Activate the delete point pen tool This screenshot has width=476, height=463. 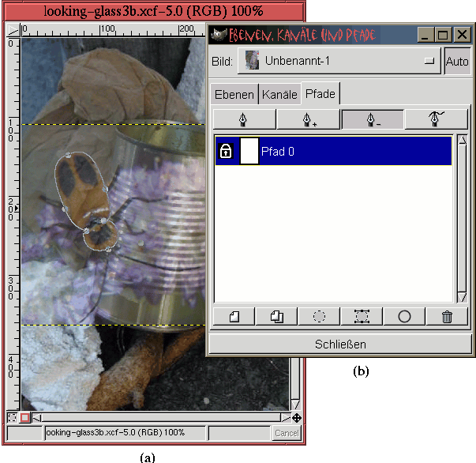tap(372, 119)
